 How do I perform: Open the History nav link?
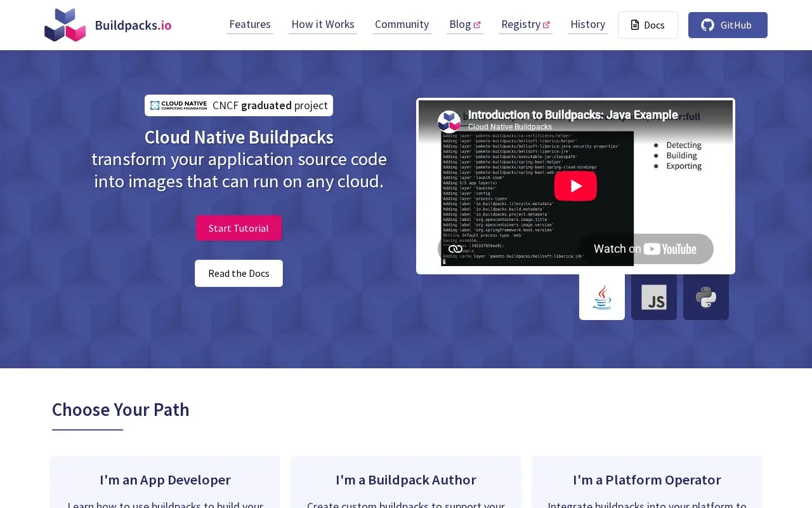587,24
